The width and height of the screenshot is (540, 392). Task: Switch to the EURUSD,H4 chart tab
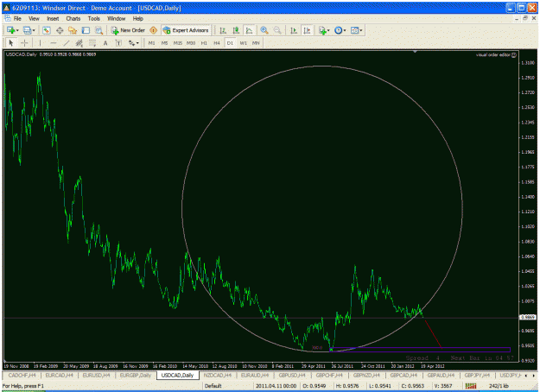(96, 375)
